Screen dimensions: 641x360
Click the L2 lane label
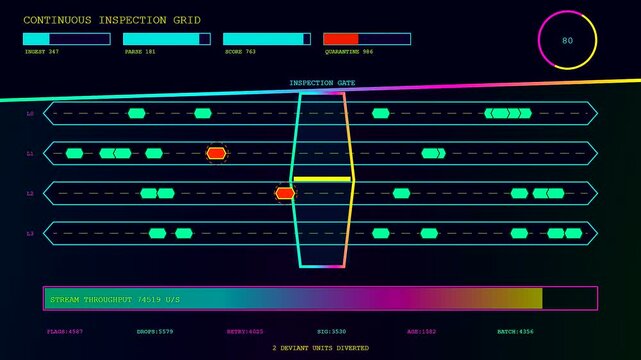30,193
